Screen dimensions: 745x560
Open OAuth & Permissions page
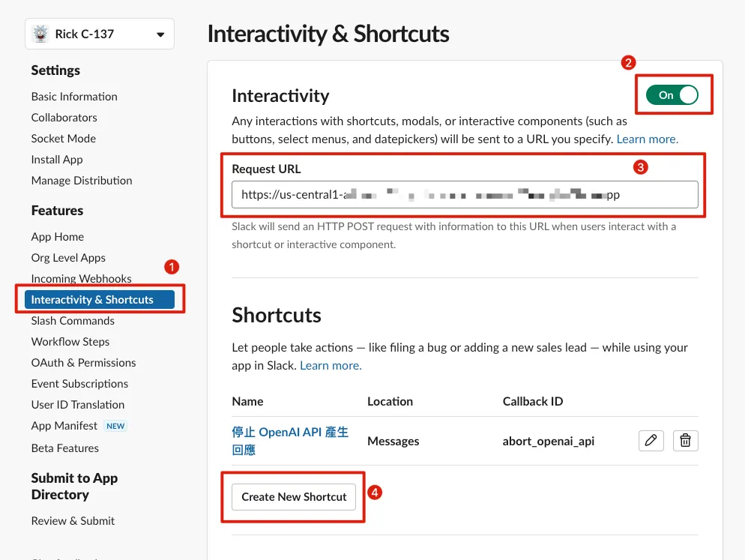tap(83, 363)
